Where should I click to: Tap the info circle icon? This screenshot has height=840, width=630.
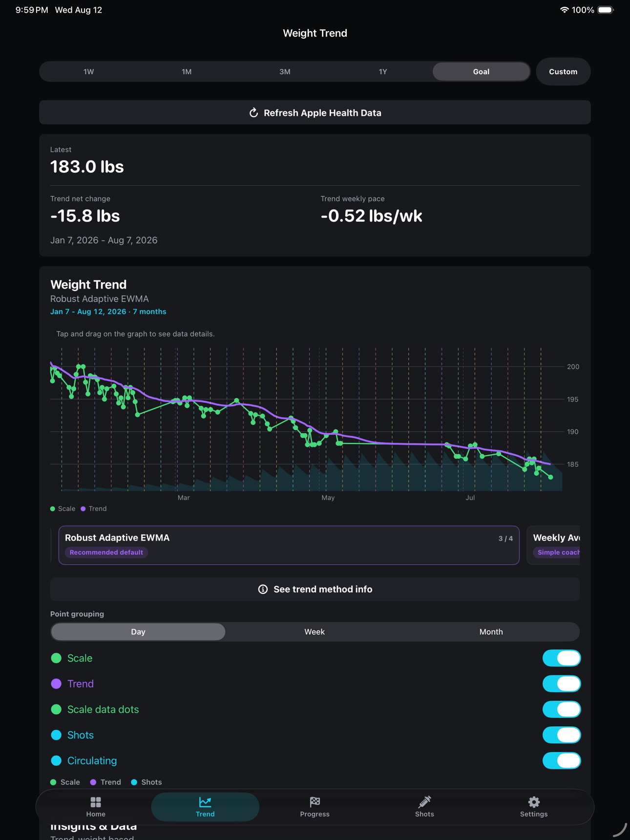coord(263,589)
